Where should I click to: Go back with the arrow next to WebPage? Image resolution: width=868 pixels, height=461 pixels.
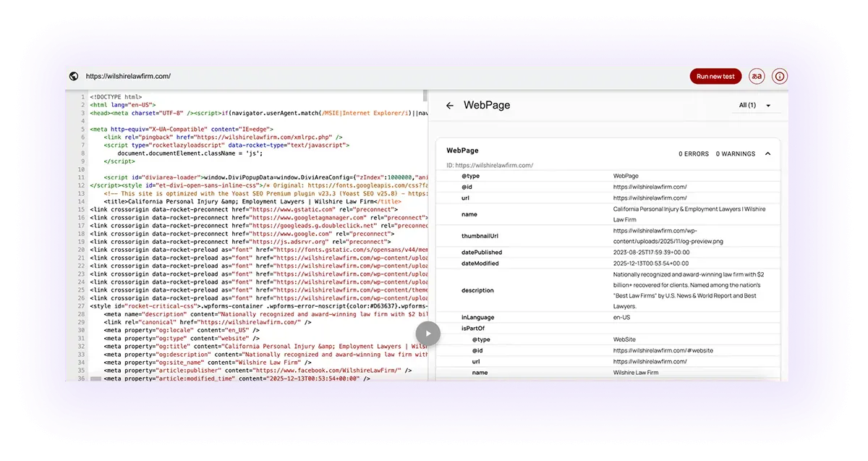(x=450, y=106)
